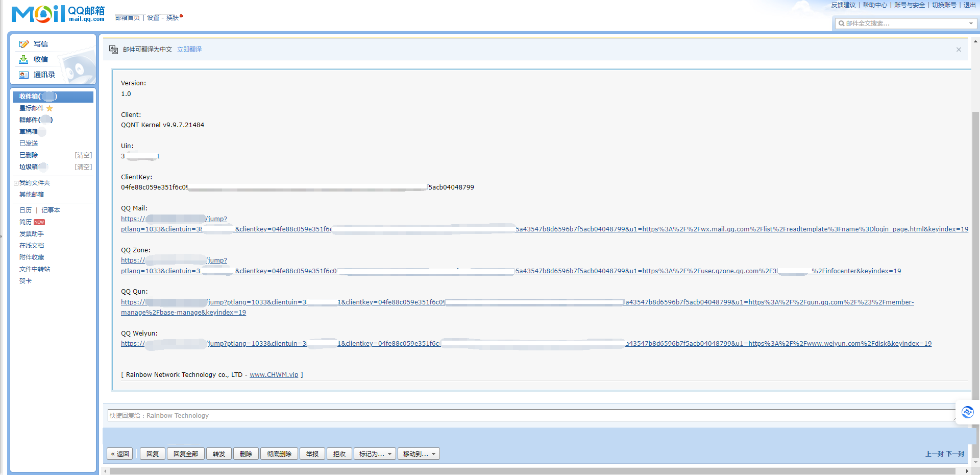Select the 收件箱 inbox folder
Image resolution: width=980 pixels, height=475 pixels.
(53, 97)
